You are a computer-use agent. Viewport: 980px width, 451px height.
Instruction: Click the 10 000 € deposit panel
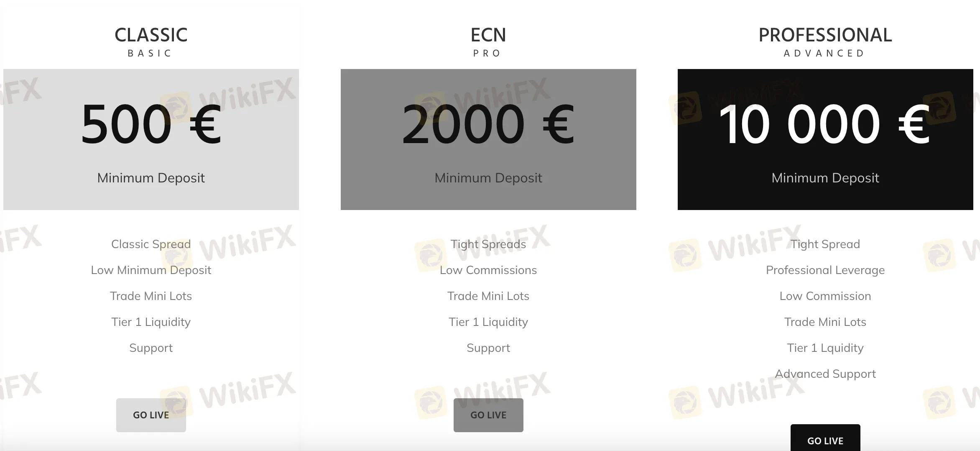[825, 139]
